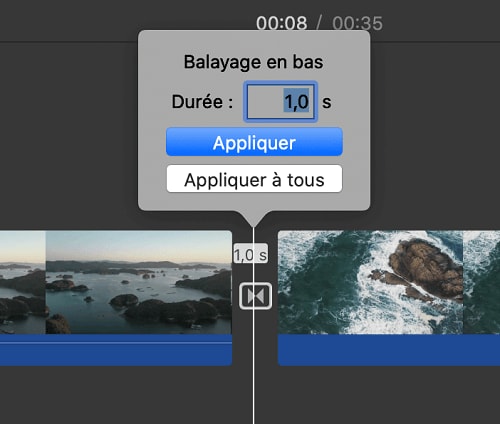
Task: Click the Balayage en bas popover title
Action: point(253,62)
